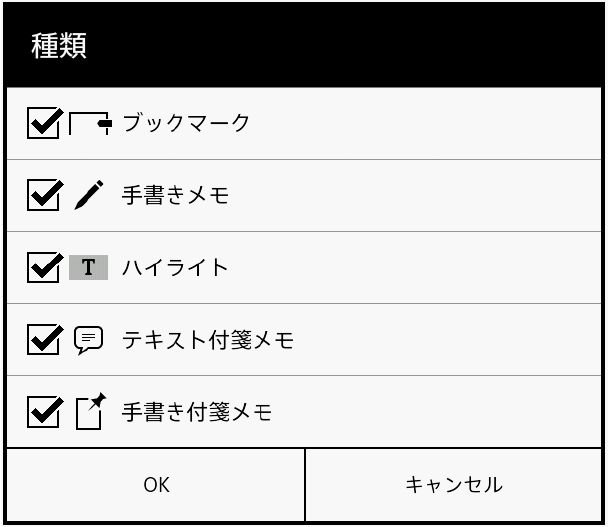Toggle the 手書き付箋メモ checkbox
608x527 pixels.
coord(45,411)
